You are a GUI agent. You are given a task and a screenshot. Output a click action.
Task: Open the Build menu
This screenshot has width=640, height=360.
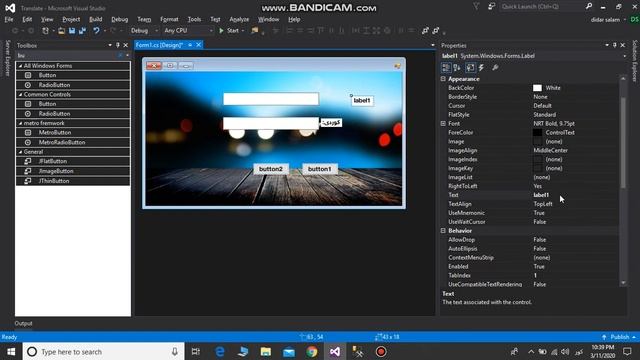click(x=96, y=19)
